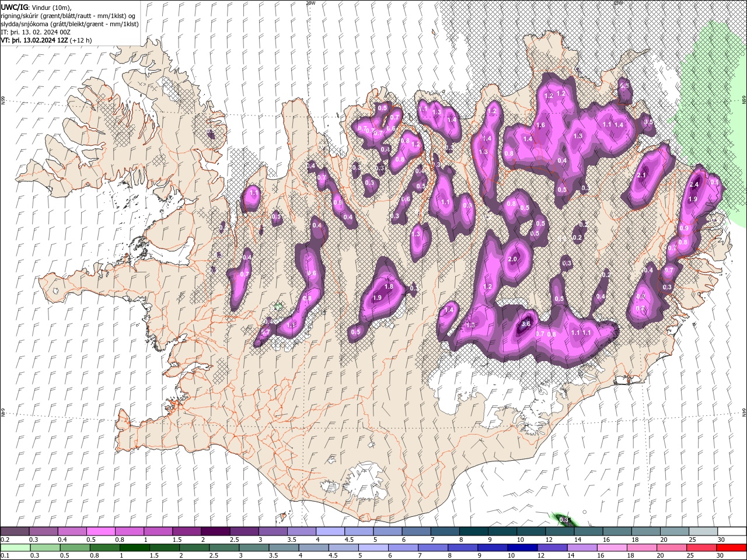
Task: Click the palest green swatch labeled 0.1, lower scale
Action: 15,548
